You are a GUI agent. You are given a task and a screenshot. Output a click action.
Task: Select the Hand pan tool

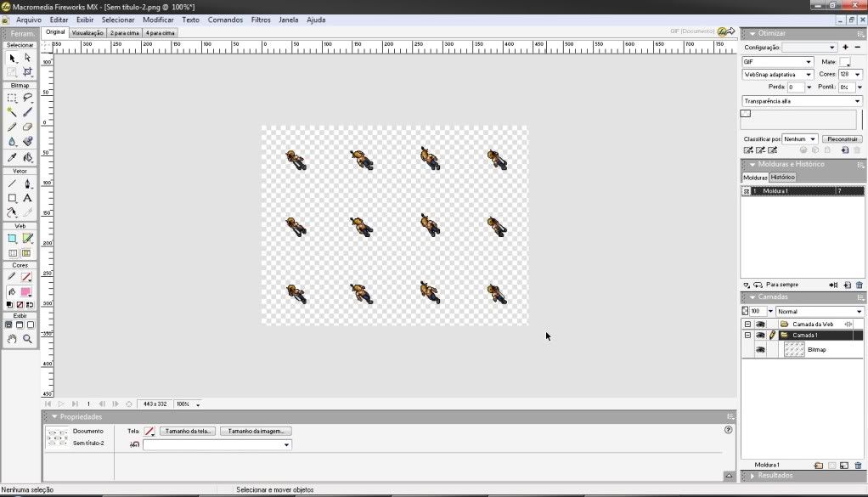pos(12,339)
